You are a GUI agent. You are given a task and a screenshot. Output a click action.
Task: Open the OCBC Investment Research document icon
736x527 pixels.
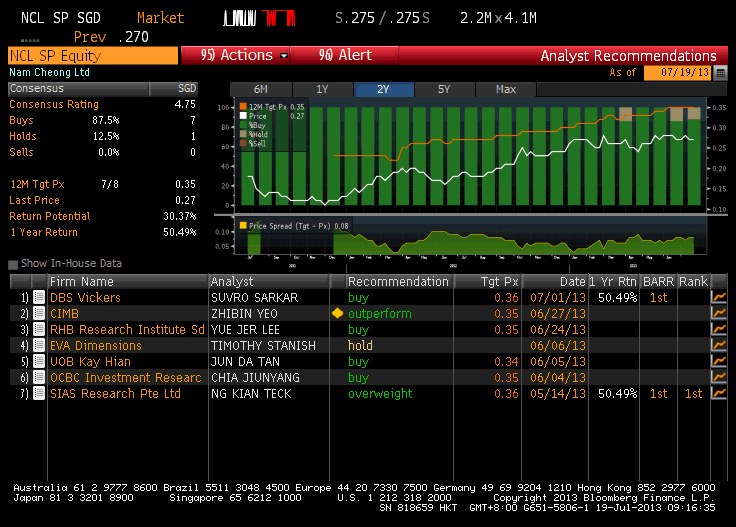click(x=39, y=377)
